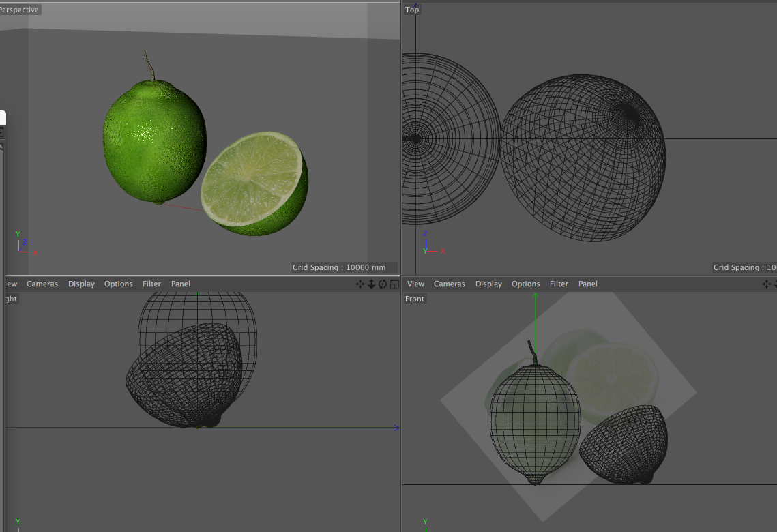Open Panel menu in the Front viewport

(588, 284)
